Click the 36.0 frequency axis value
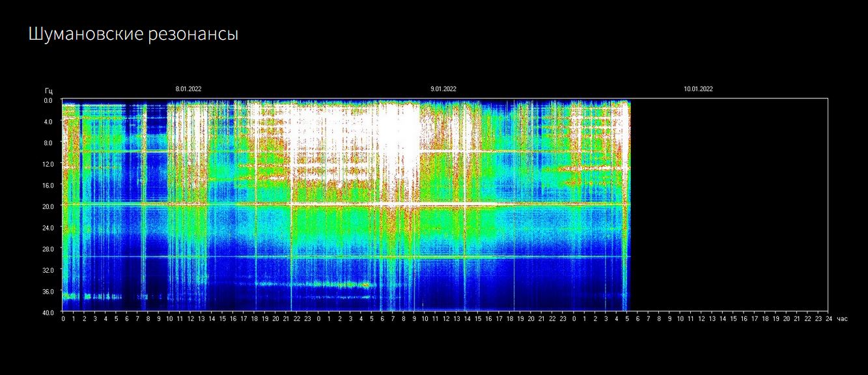Image resolution: width=868 pixels, height=375 pixels. pyautogui.click(x=47, y=290)
